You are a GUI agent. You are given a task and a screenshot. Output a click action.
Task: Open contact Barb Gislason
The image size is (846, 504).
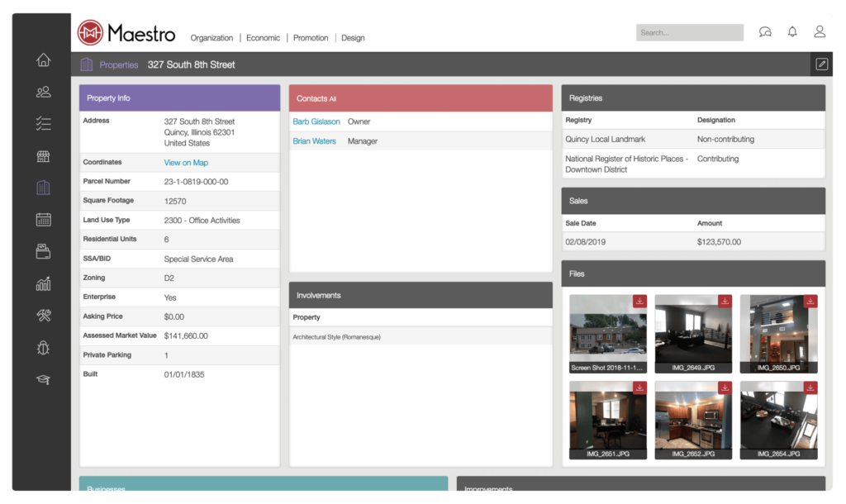coord(317,121)
